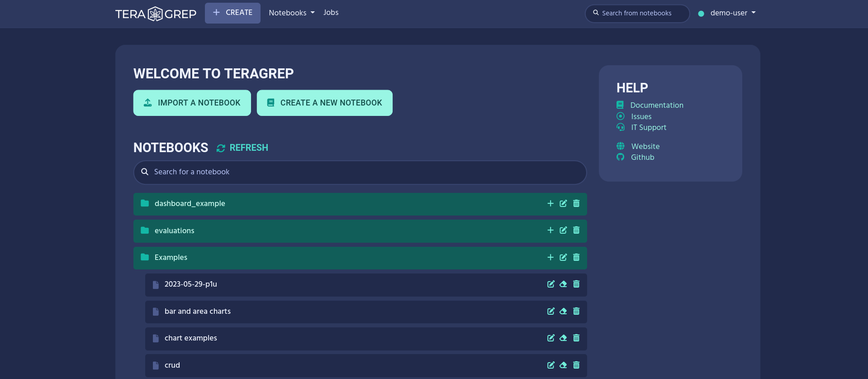868x379 pixels.
Task: Focus the Search for a notebook field
Action: pyautogui.click(x=360, y=172)
